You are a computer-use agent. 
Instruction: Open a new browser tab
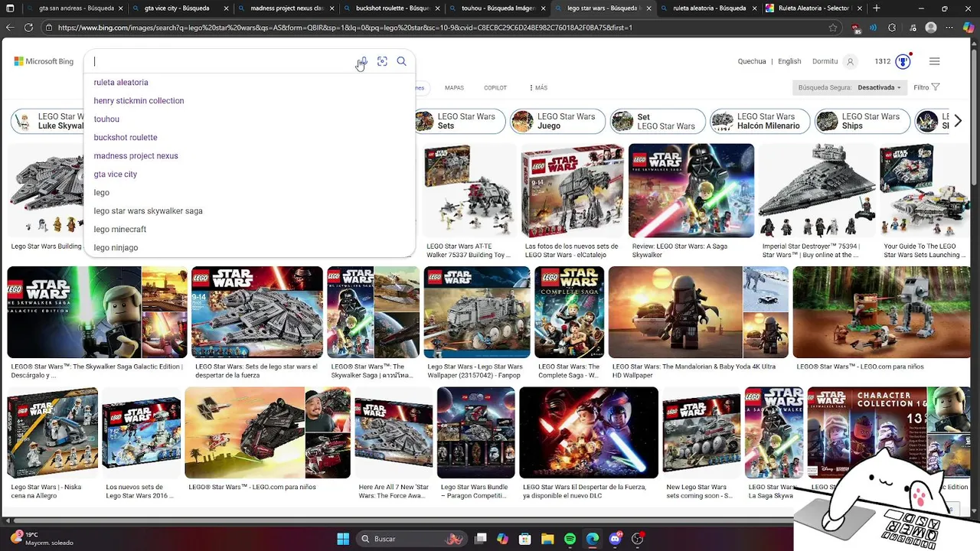point(877,8)
